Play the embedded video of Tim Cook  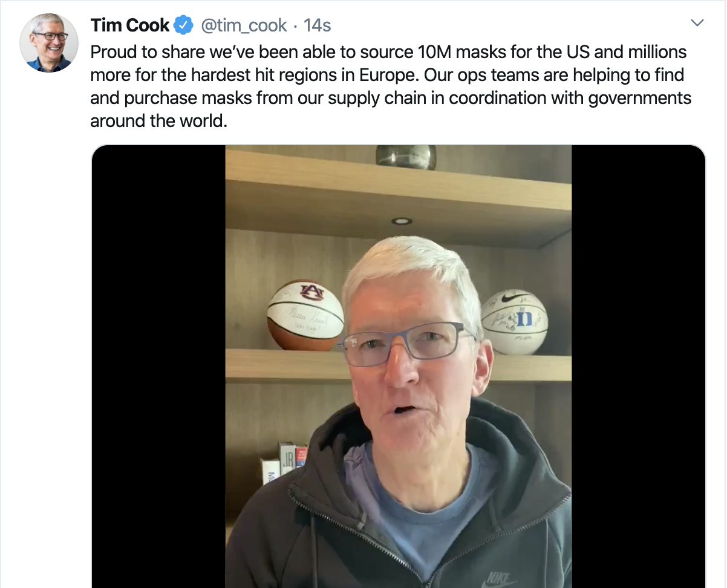[x=398, y=367]
